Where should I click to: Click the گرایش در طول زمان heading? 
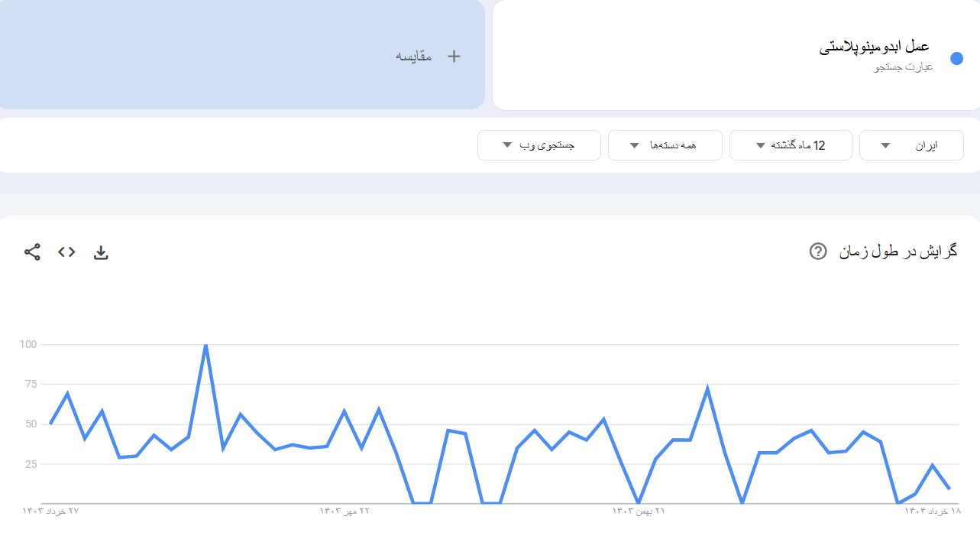coord(898,252)
